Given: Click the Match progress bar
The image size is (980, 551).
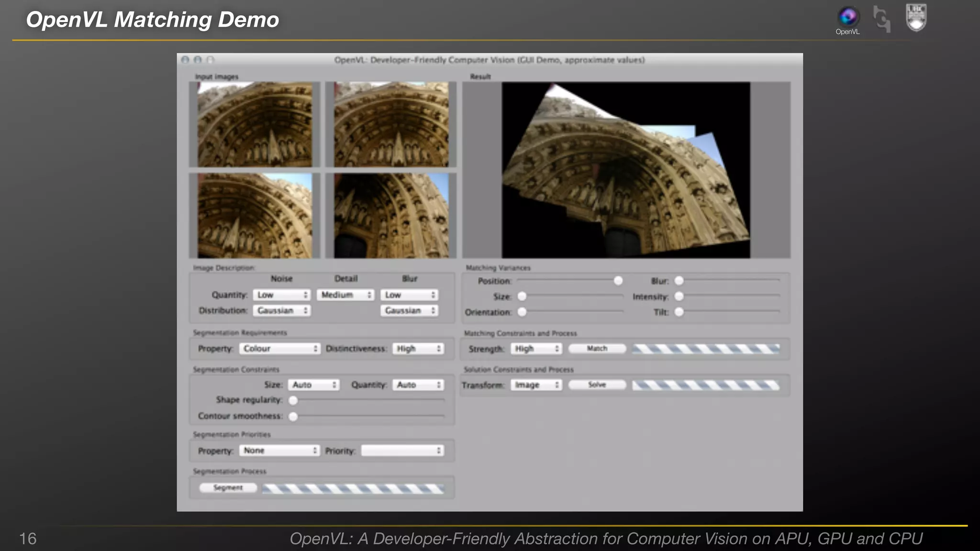Looking at the screenshot, I should pos(706,349).
